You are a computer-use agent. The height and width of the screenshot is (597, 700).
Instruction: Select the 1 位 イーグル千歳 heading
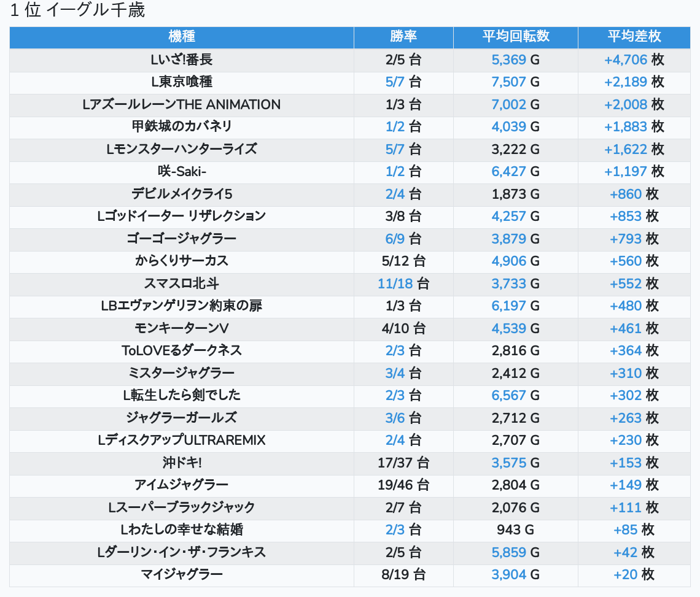(77, 10)
